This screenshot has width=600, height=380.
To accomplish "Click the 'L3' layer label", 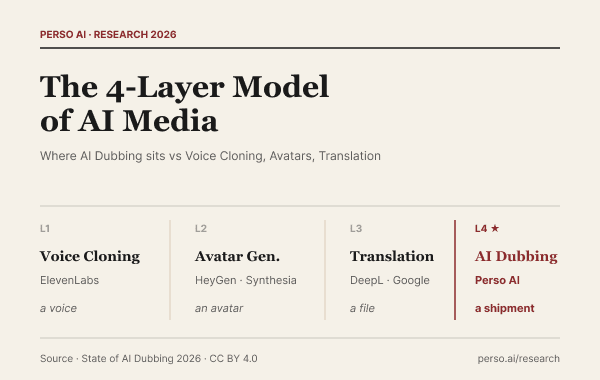I will pos(355,228).
